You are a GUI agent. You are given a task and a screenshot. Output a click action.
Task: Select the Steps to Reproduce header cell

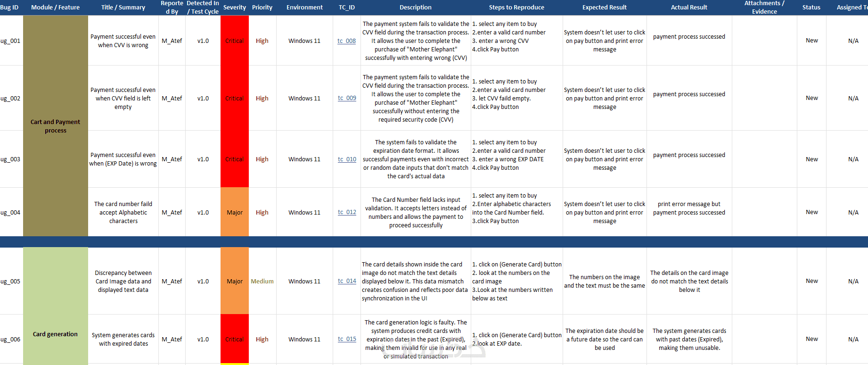[516, 8]
